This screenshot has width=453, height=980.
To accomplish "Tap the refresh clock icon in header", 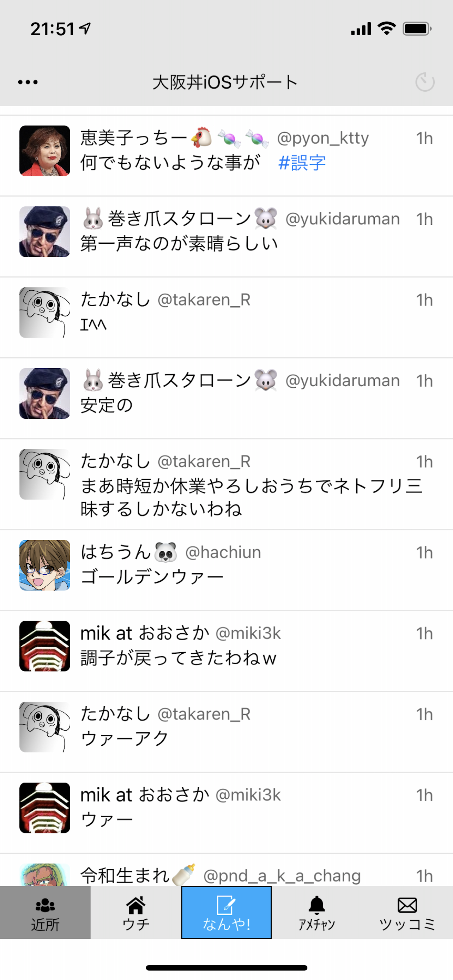I will [425, 82].
